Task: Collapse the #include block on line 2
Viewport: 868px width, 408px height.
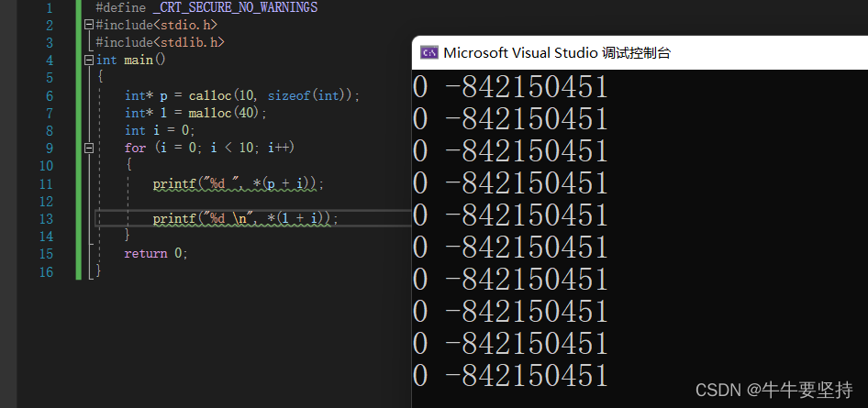Action: click(x=88, y=25)
